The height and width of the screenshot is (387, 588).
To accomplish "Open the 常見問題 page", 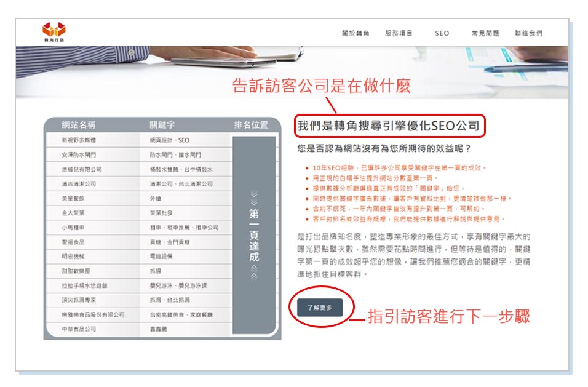I will [x=485, y=34].
